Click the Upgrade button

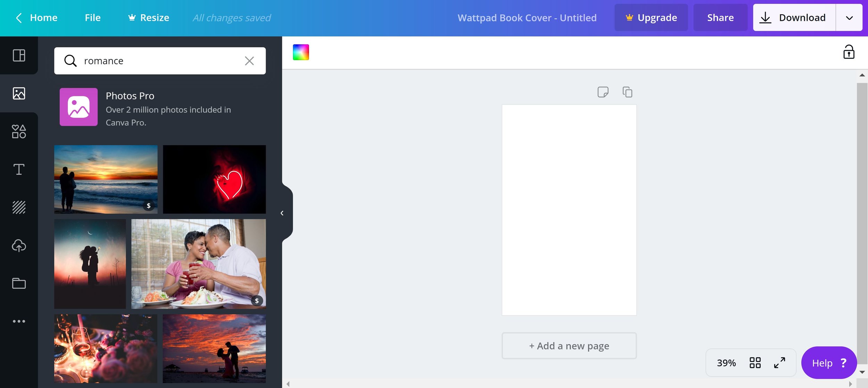(651, 18)
